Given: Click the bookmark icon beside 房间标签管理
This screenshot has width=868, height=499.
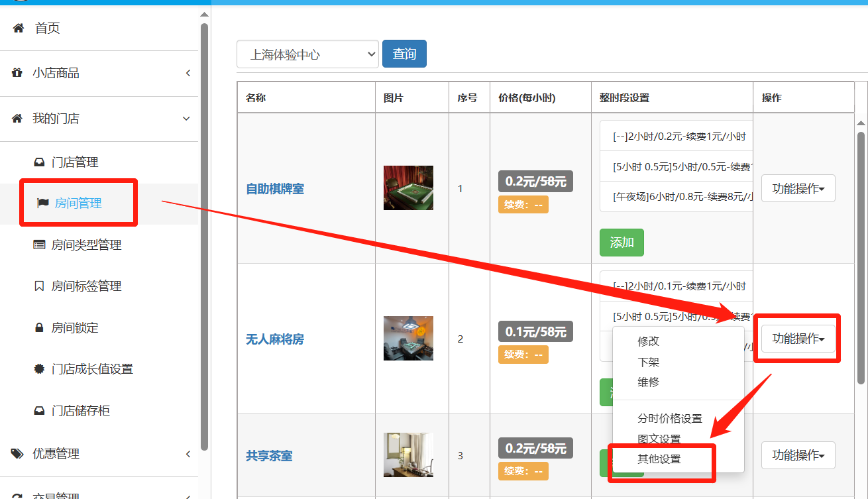Looking at the screenshot, I should pos(39,286).
